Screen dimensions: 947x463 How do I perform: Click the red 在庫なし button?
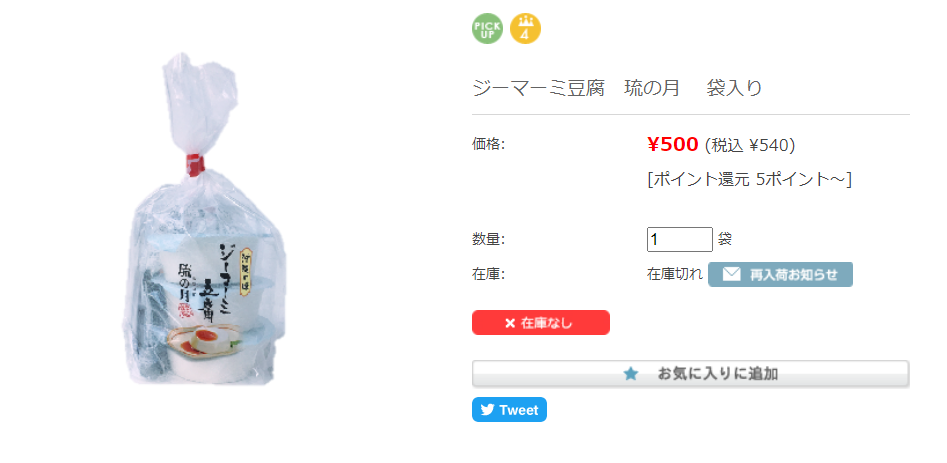pyautogui.click(x=541, y=322)
